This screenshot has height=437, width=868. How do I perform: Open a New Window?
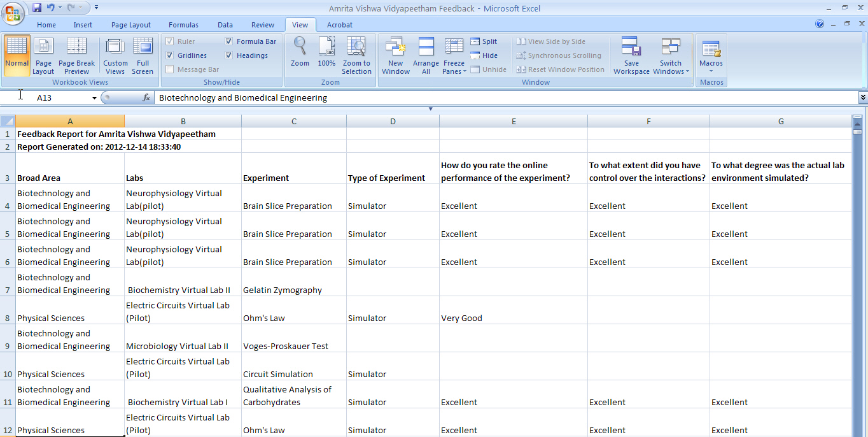[396, 56]
